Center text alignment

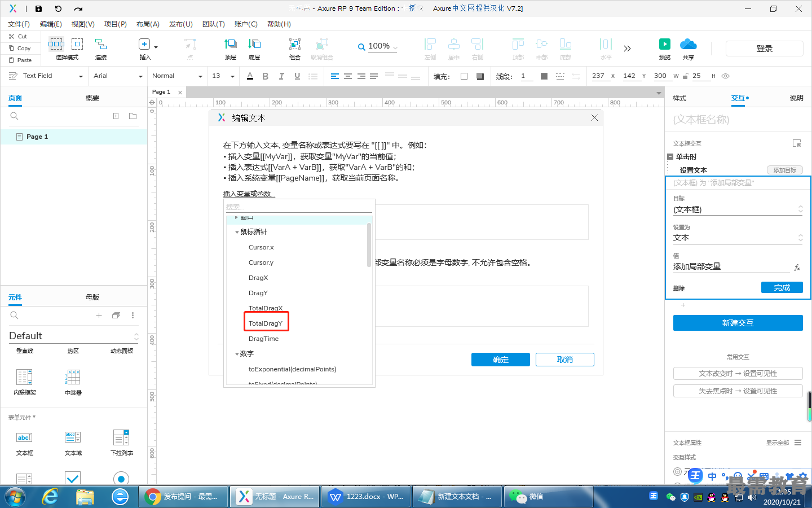(348, 76)
